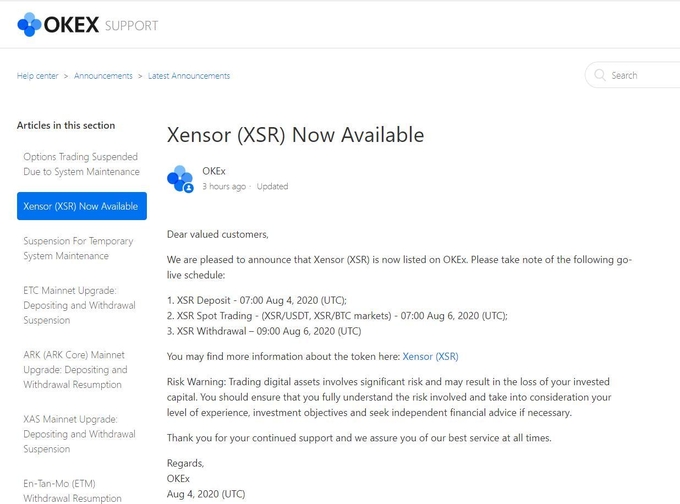Image resolution: width=680 pixels, height=504 pixels.
Task: Open En-Tan-Mo (ETM) Withdrawal Resumption article
Action: click(72, 491)
